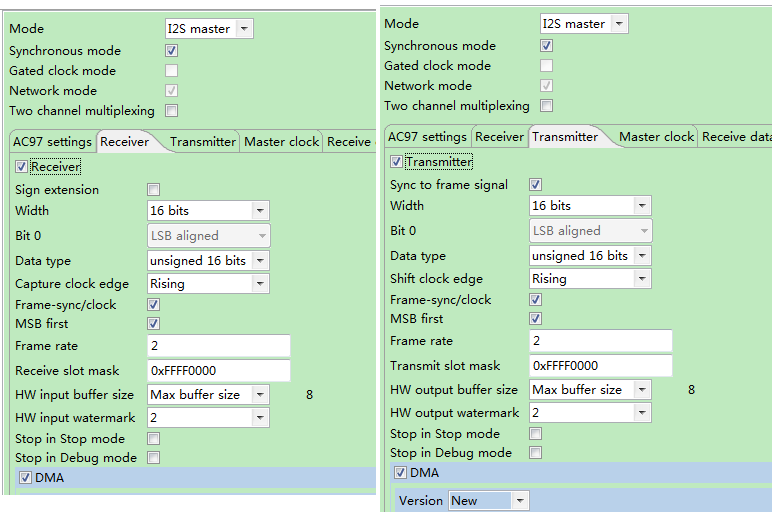
Task: Check Two channel multiplexing in left panel
Action: (172, 110)
